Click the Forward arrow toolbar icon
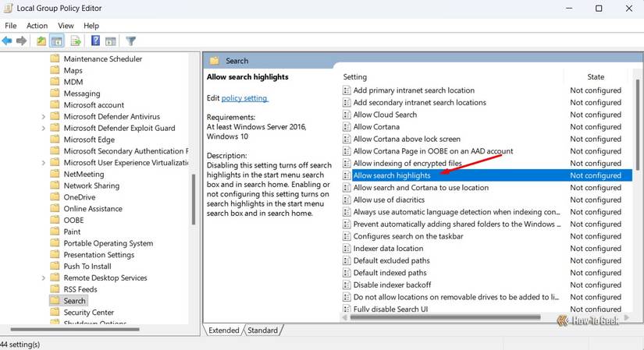 (x=21, y=41)
